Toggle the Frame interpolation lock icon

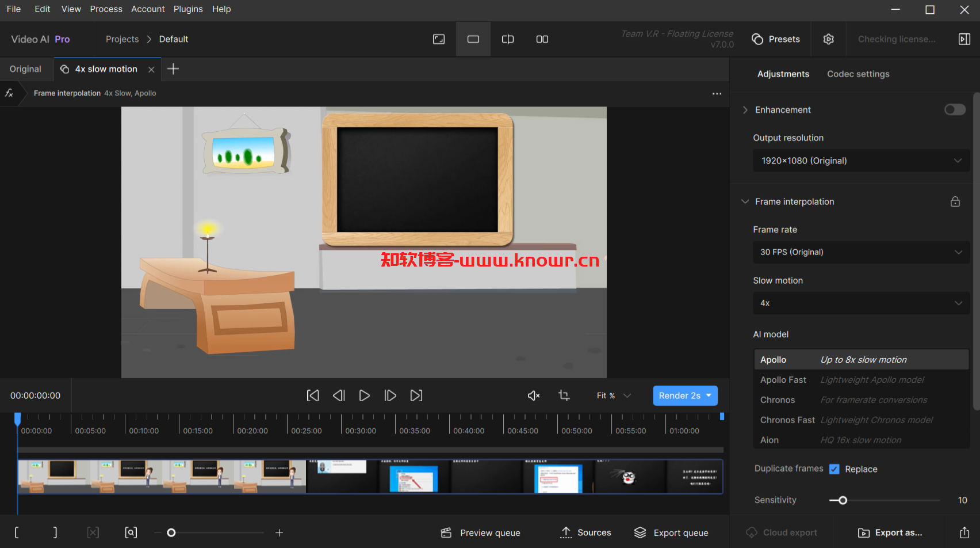click(955, 201)
